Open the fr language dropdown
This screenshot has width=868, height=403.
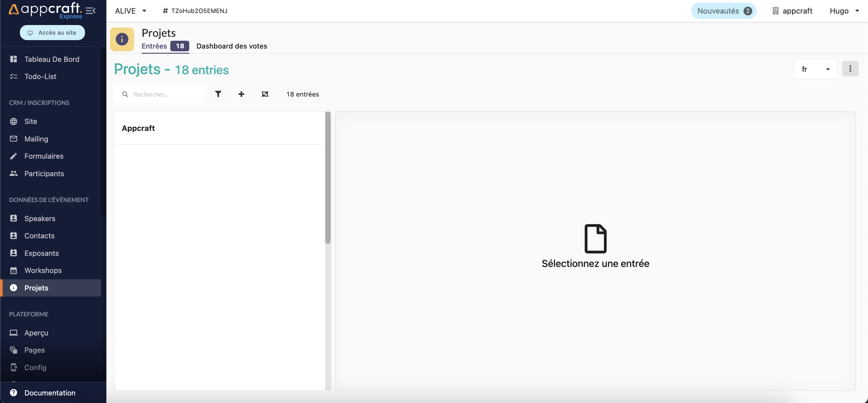pos(816,69)
